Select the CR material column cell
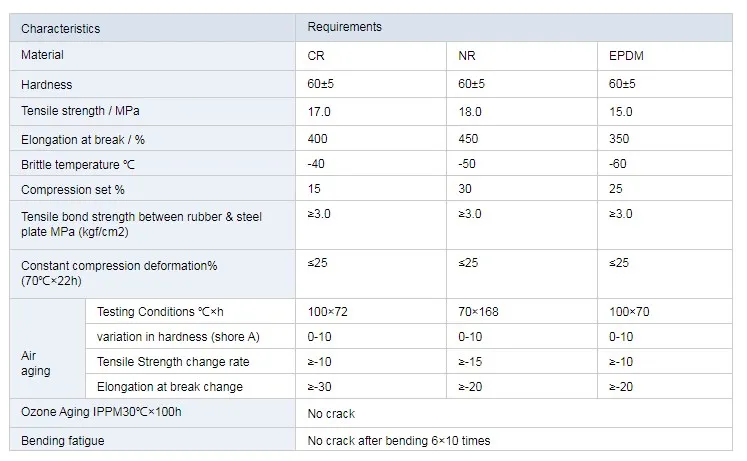747x461 pixels. (x=316, y=56)
